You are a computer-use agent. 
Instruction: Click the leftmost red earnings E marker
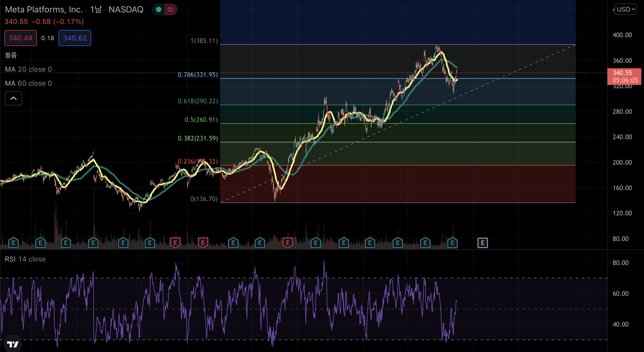coord(175,243)
